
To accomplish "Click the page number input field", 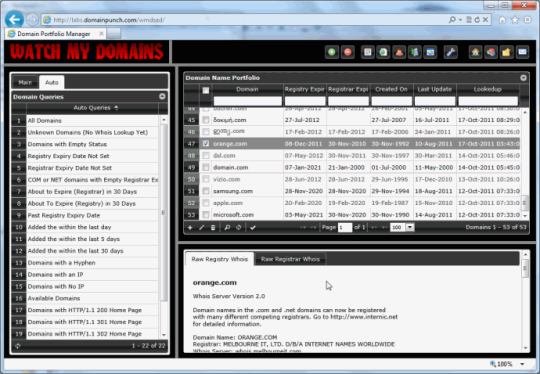I will 344,227.
